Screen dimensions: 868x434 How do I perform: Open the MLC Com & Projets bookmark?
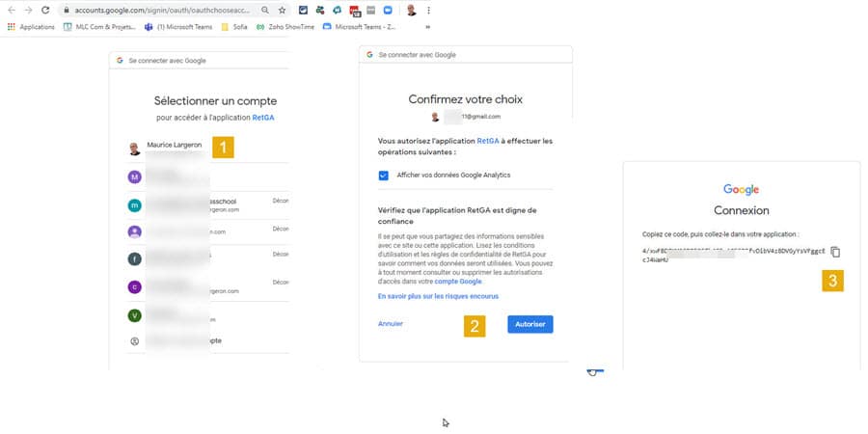[x=99, y=27]
